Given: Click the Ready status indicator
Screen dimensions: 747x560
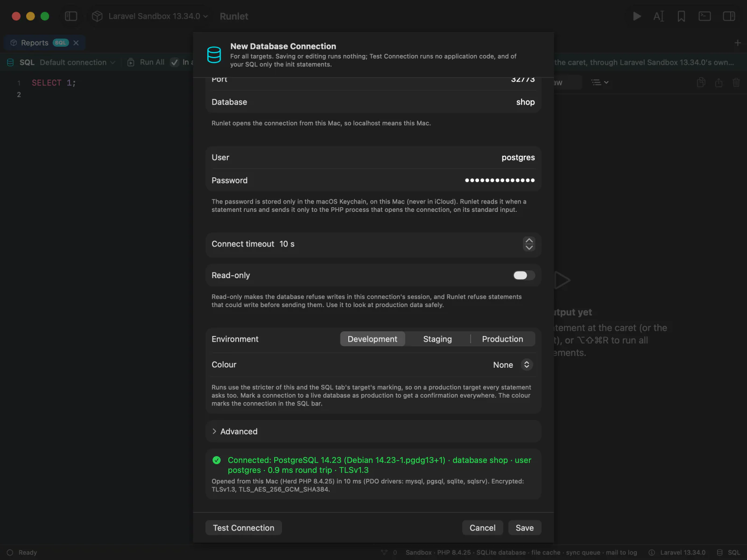Looking at the screenshot, I should [21, 553].
